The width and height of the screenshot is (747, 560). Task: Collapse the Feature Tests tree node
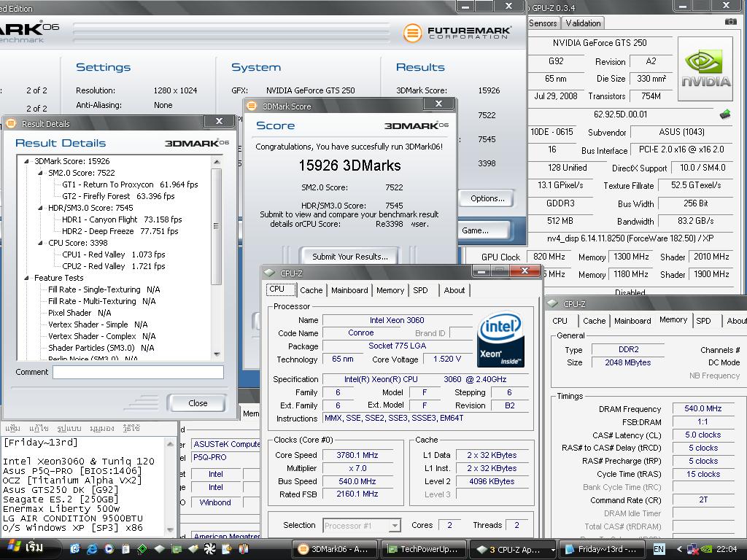tap(27, 278)
